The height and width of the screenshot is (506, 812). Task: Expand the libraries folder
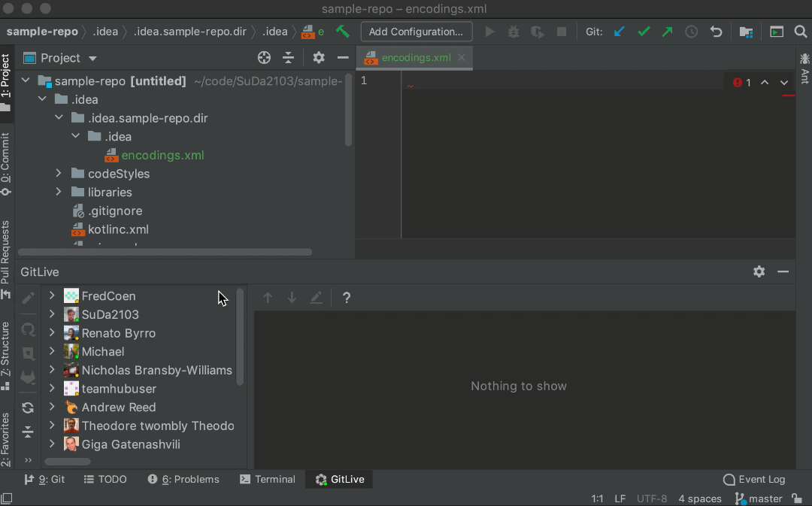59,192
